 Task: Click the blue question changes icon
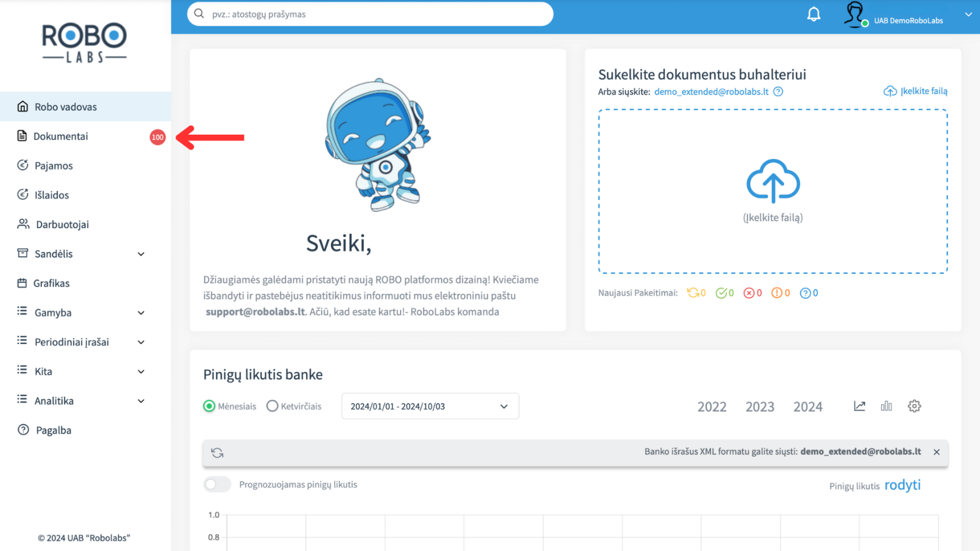tap(805, 293)
